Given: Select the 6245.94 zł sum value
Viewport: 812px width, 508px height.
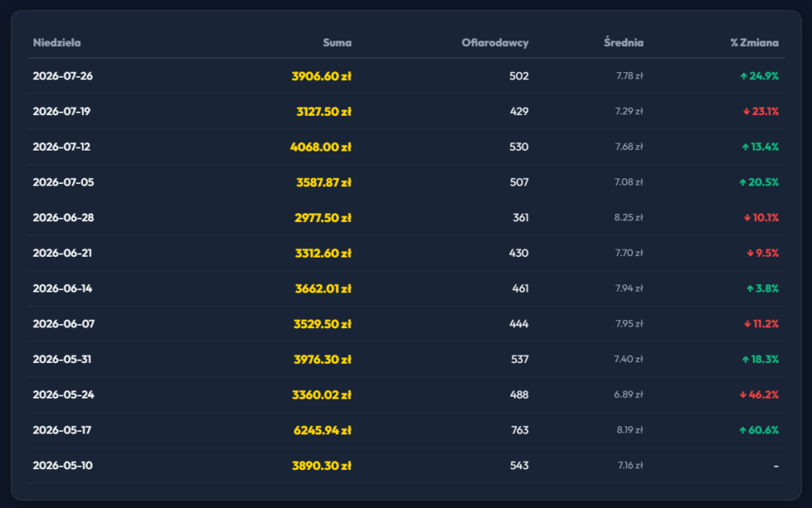Looking at the screenshot, I should [x=322, y=430].
